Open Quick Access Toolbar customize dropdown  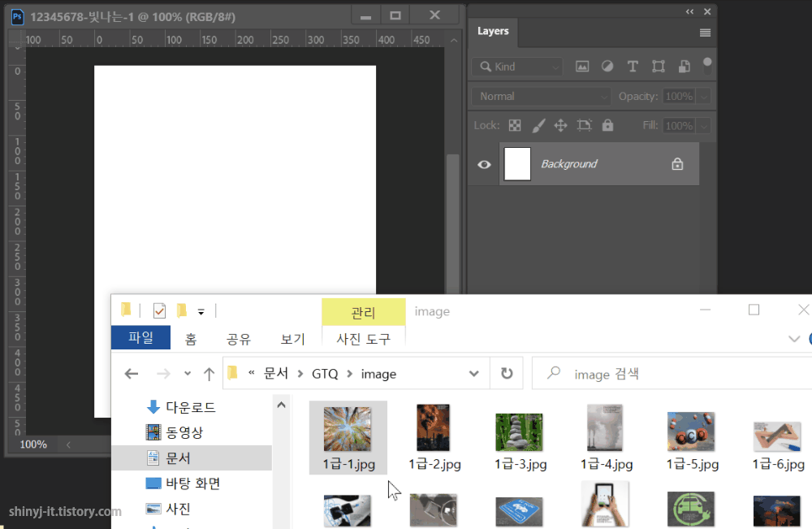coord(201,311)
